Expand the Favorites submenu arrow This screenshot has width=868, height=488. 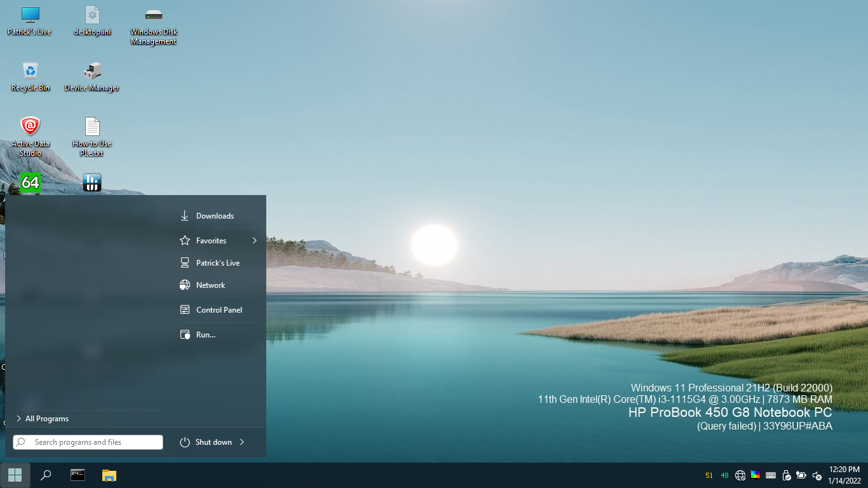[x=254, y=241]
